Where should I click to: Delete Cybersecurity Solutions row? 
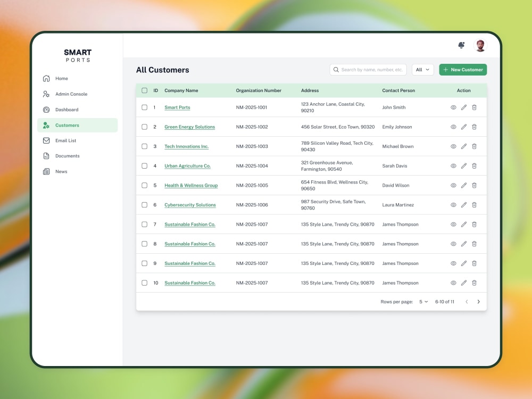475,205
